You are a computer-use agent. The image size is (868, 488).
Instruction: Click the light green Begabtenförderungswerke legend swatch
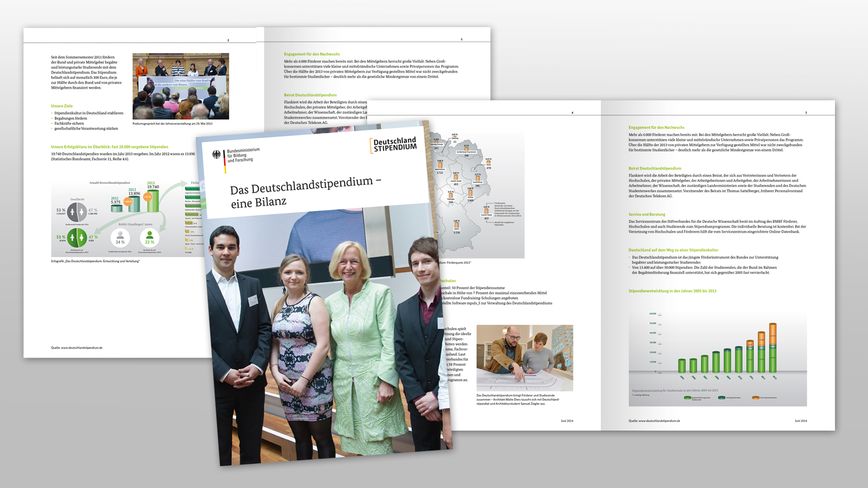click(688, 398)
